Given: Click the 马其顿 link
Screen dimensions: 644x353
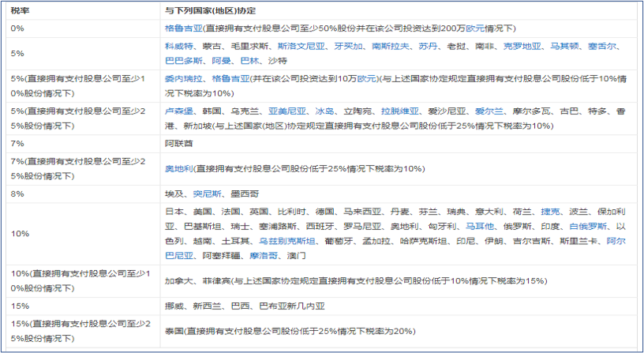Looking at the screenshot, I should tap(565, 46).
